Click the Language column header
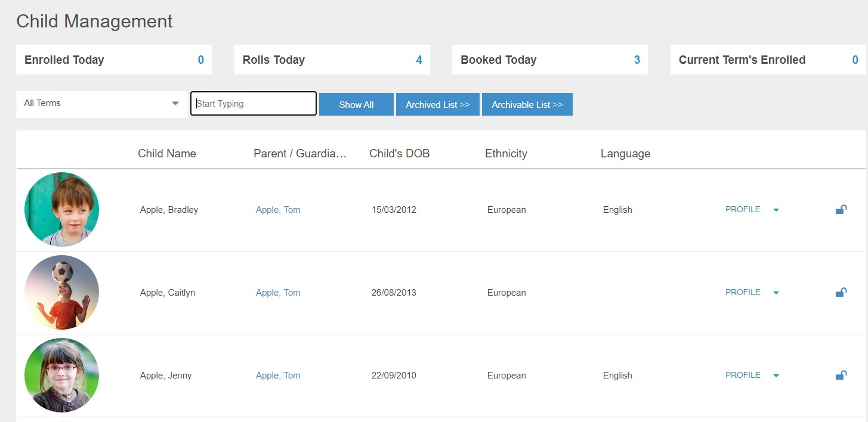The height and width of the screenshot is (422, 868). (x=625, y=153)
